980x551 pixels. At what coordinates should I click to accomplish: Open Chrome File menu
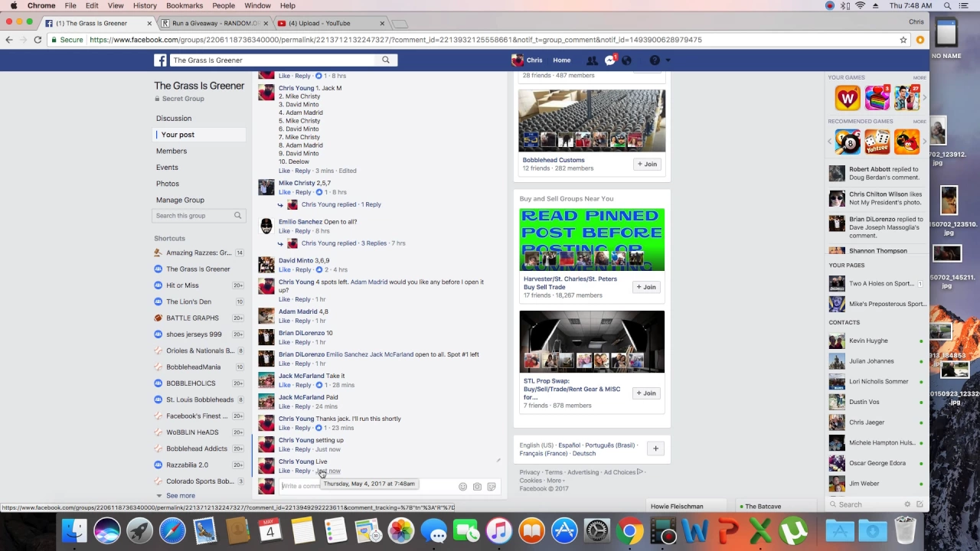(x=70, y=5)
